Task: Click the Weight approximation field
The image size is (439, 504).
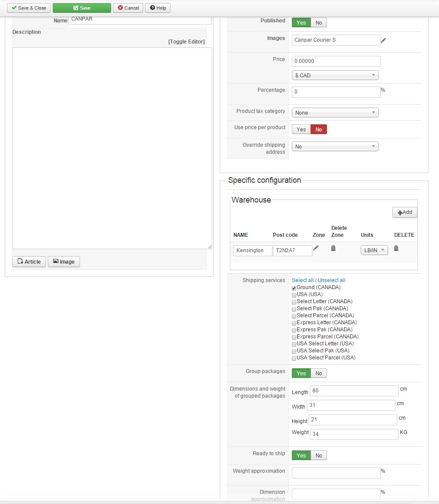Action: [336, 473]
